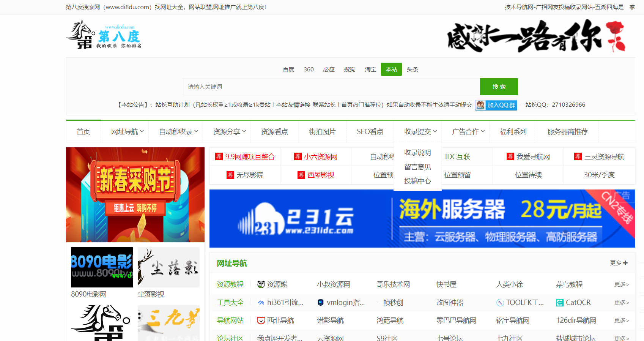Open the 服务器商推荐 navigation item
Image resolution: width=644 pixels, height=341 pixels.
pyautogui.click(x=567, y=131)
